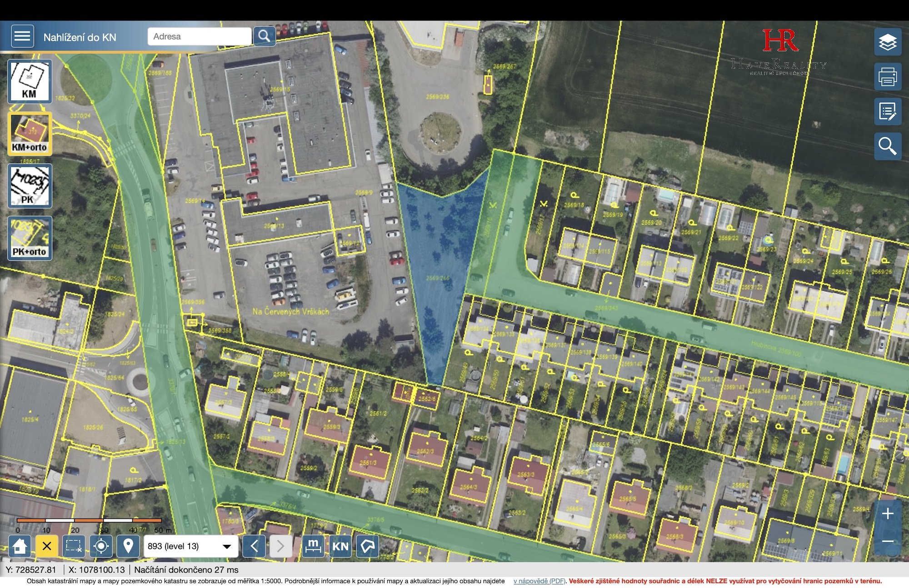The height and width of the screenshot is (588, 909).
Task: Click the KN info button
Action: [x=340, y=546]
